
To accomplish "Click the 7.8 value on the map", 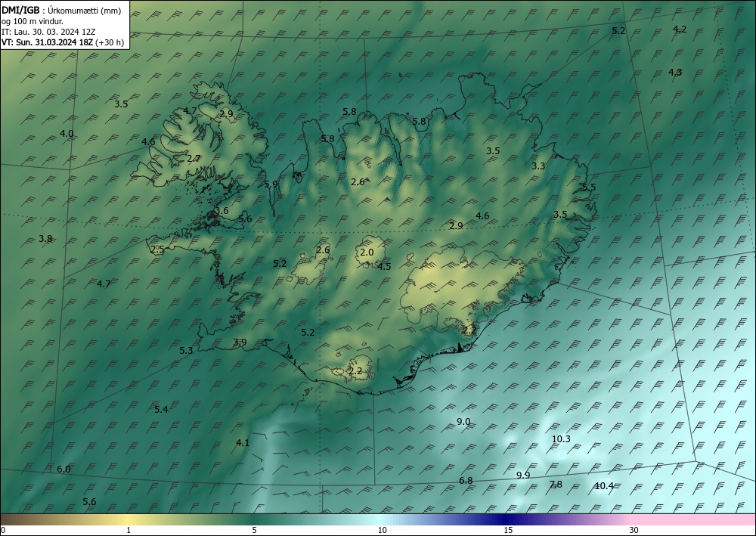I will click(x=556, y=485).
